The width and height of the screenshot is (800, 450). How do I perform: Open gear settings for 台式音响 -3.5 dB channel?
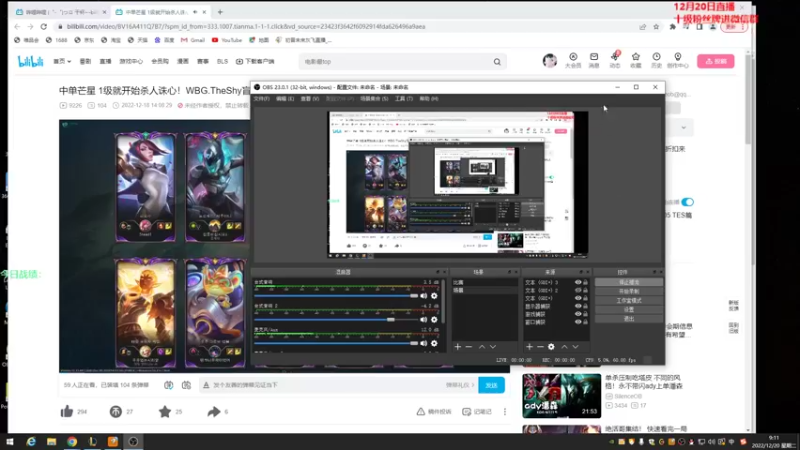point(434,296)
